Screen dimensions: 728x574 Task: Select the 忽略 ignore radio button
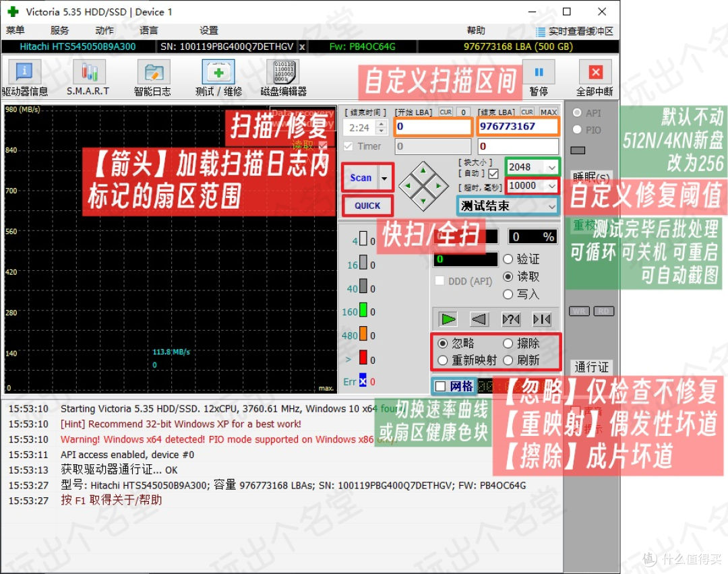pyautogui.click(x=442, y=344)
